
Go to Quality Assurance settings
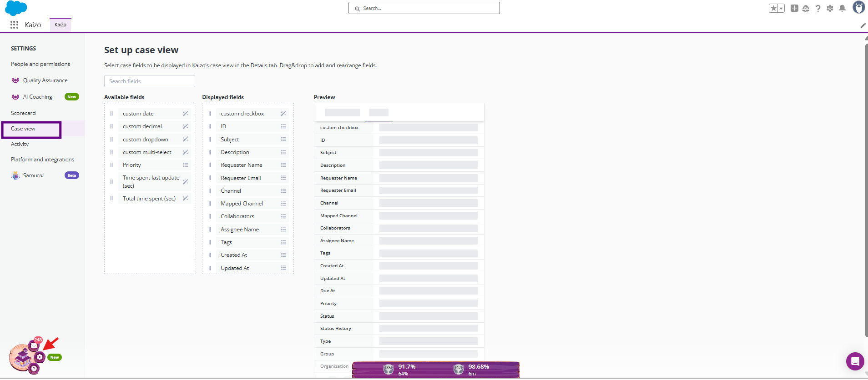click(45, 80)
